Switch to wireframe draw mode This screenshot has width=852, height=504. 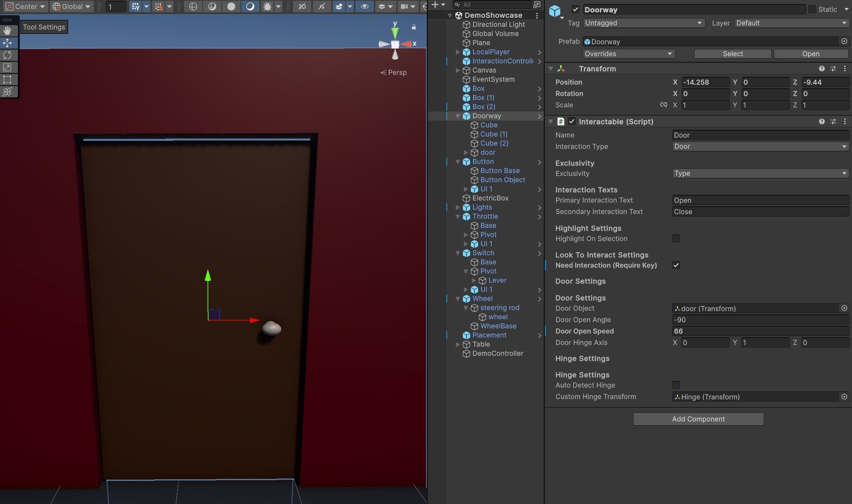[x=193, y=6]
